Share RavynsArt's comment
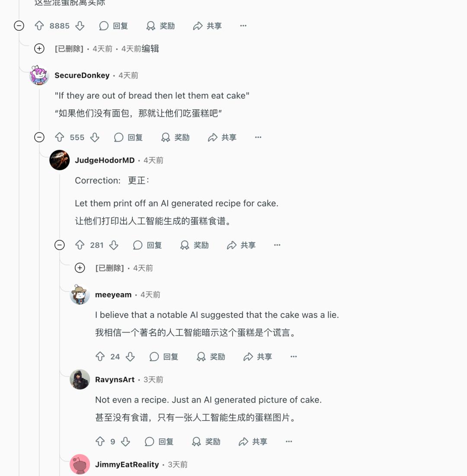The image size is (467, 476). click(253, 441)
